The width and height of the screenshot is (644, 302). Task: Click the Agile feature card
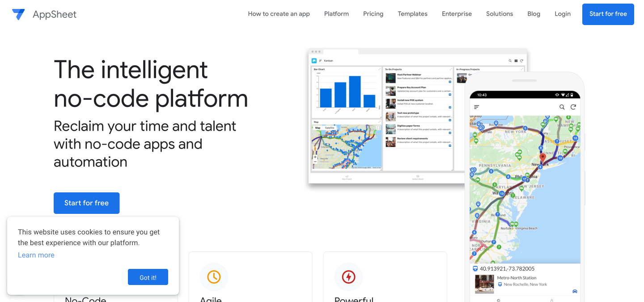pyautogui.click(x=250, y=276)
